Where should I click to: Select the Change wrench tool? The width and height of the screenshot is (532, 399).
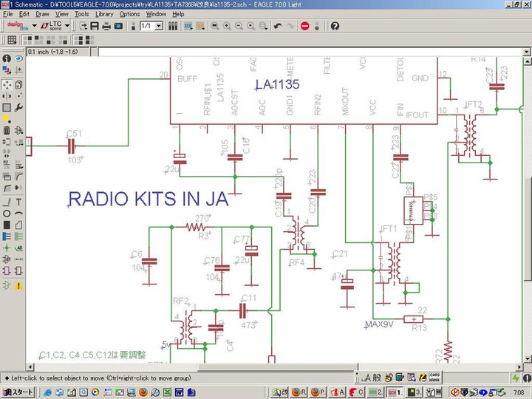tap(18, 107)
